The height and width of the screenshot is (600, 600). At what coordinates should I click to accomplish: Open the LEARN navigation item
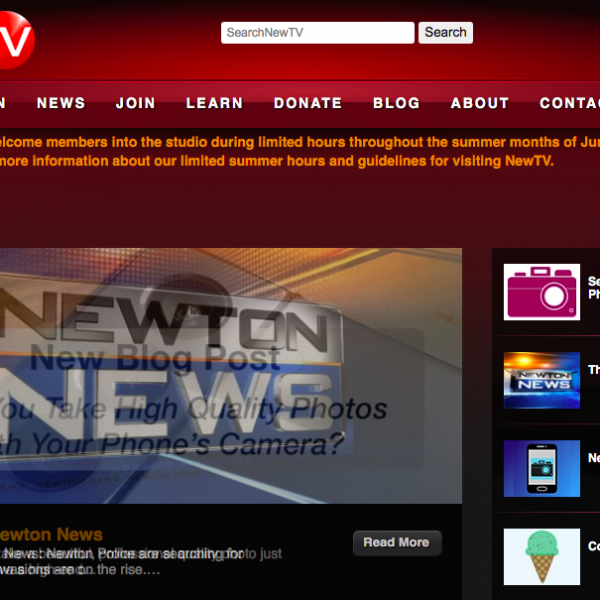pyautogui.click(x=214, y=103)
